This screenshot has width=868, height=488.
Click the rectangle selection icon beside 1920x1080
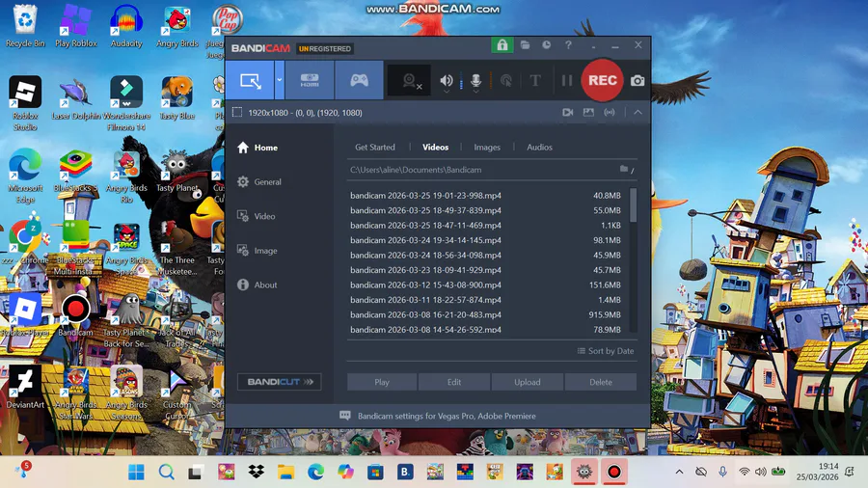click(x=237, y=112)
